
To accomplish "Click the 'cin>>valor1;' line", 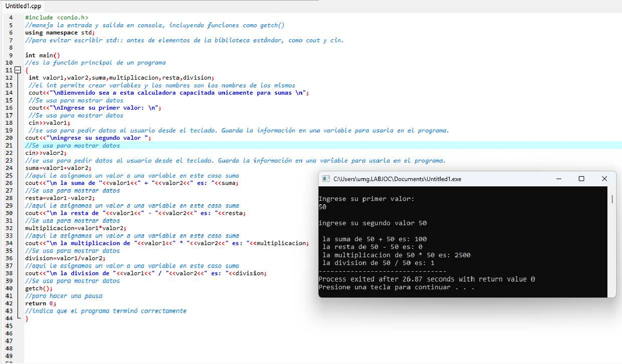I will click(49, 123).
